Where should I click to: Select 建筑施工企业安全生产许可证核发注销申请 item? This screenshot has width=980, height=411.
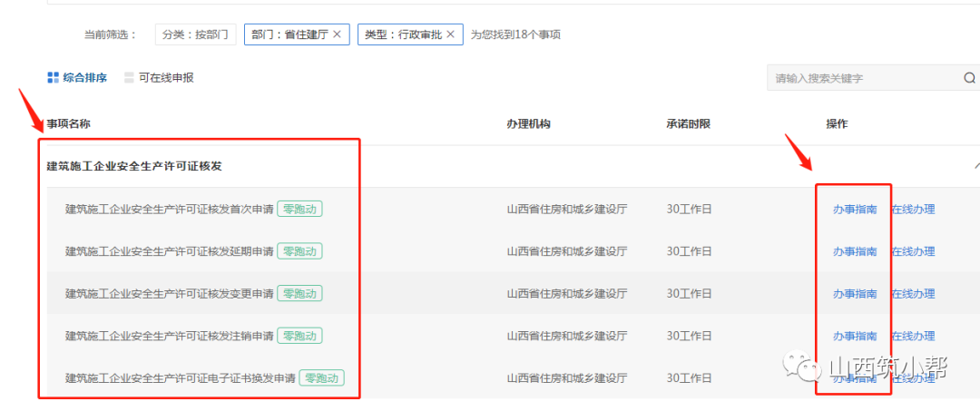point(170,336)
